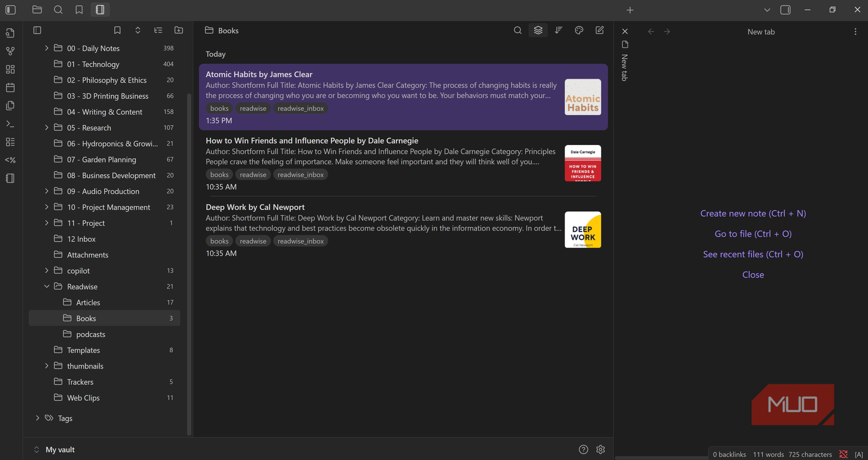Screen dimensions: 868x460
Task: Toggle single-pane layout icon in the navigator header
Action: click(37, 30)
